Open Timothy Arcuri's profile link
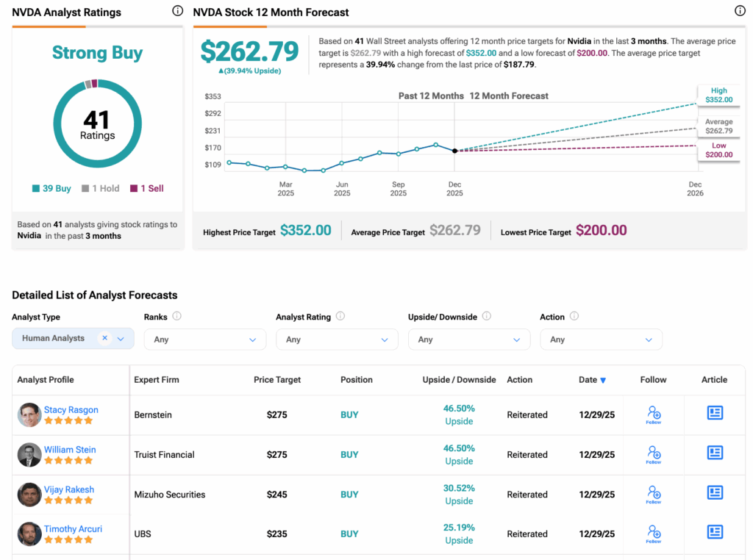Viewport: 753px width, 560px height. (73, 529)
